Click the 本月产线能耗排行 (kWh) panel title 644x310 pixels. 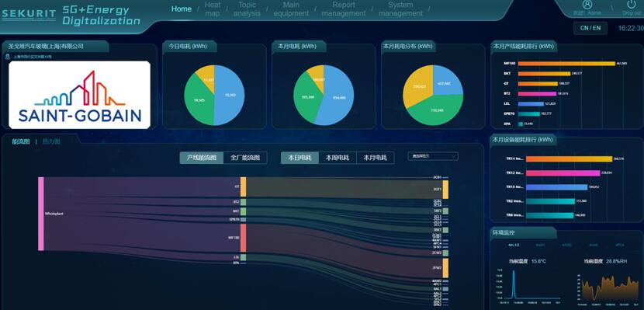523,47
